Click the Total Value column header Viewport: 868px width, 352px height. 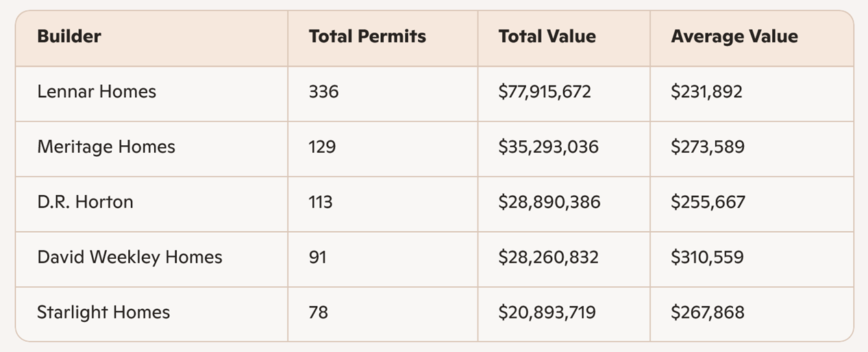click(x=547, y=37)
